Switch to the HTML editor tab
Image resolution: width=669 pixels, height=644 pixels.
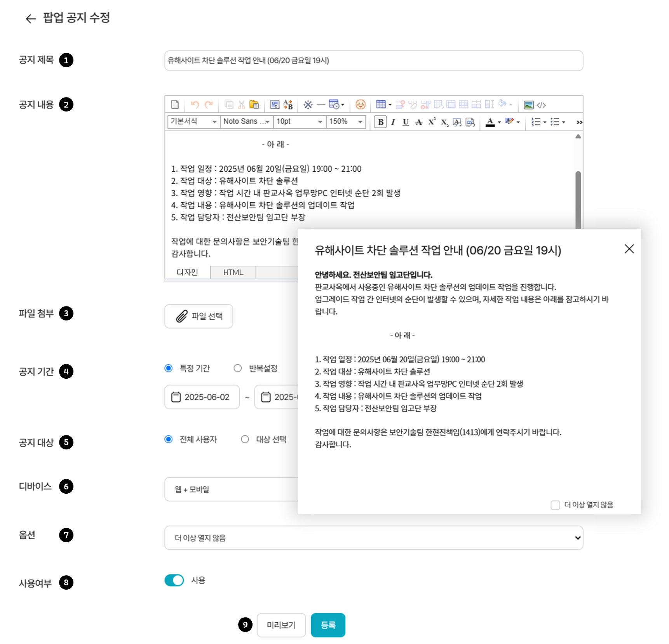(233, 272)
